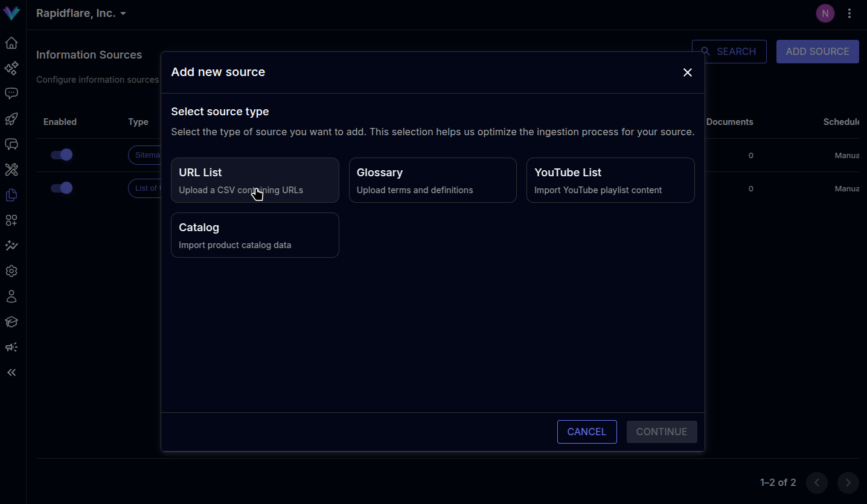Image resolution: width=867 pixels, height=504 pixels.
Task: Select the highlighted documents icon in sidebar
Action: 11,195
